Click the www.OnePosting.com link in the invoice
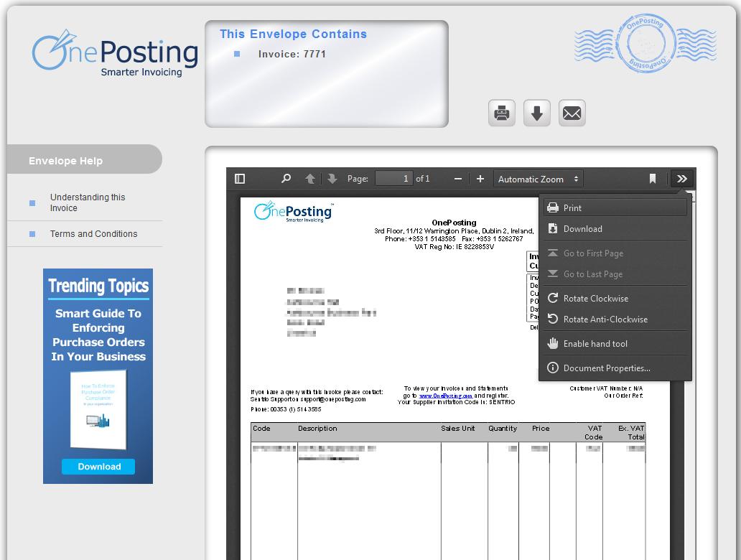Screen dimensions: 741x560 click(446, 396)
